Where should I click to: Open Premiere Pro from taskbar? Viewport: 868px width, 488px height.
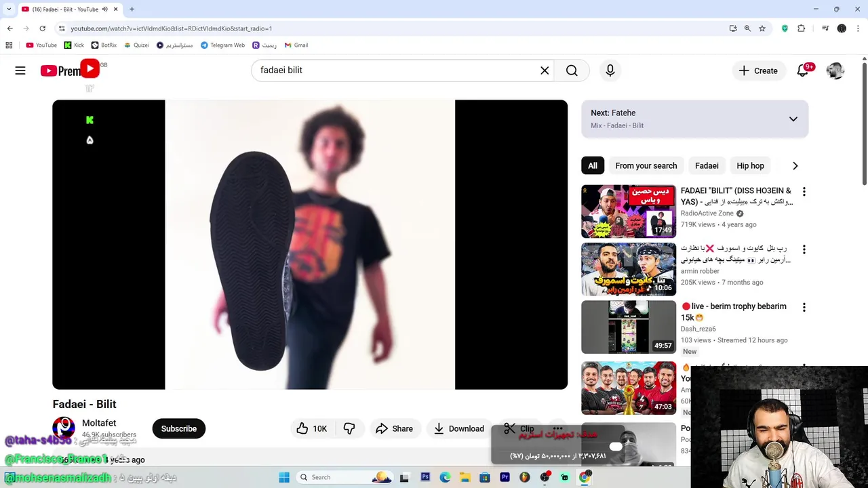tap(505, 477)
